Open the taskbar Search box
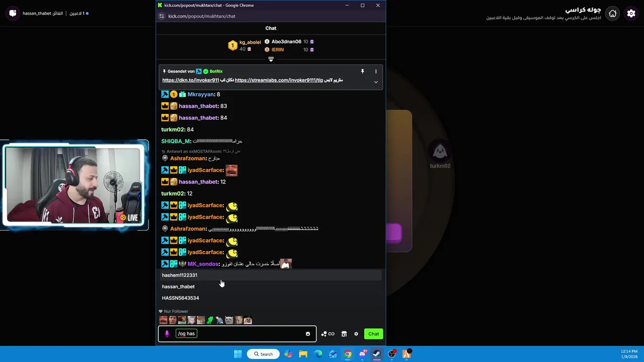This screenshot has width=644, height=362. tap(264, 354)
